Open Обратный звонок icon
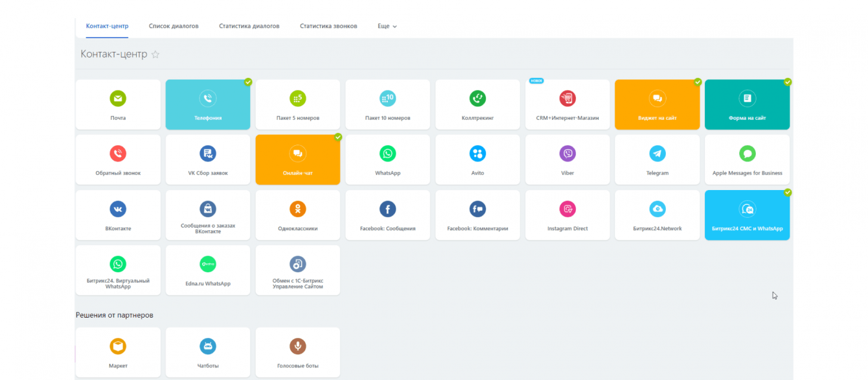The width and height of the screenshot is (868, 380). click(x=118, y=154)
